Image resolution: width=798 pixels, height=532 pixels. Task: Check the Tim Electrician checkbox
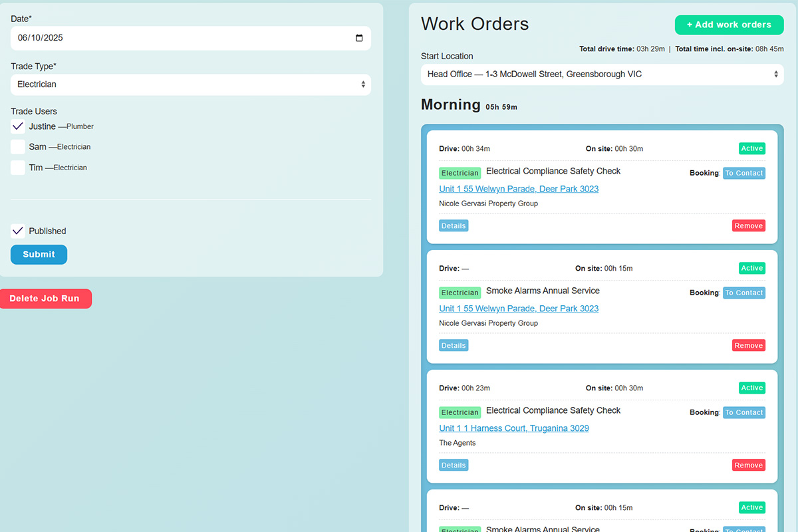click(x=18, y=168)
